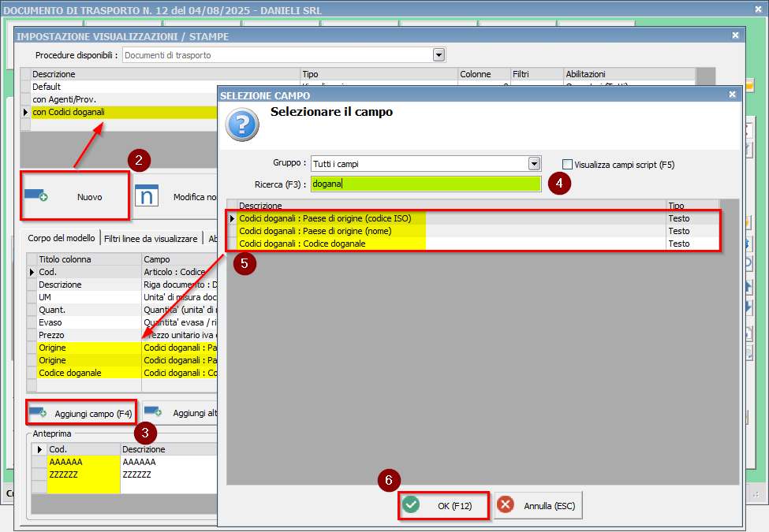
Task: Click the Descrizione column header in field list
Action: [x=260, y=205]
